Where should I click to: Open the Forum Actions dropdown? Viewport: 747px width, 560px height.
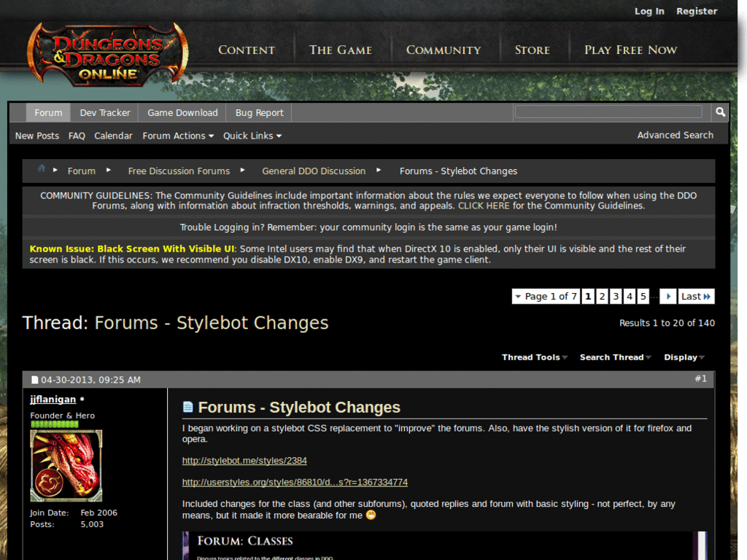178,136
